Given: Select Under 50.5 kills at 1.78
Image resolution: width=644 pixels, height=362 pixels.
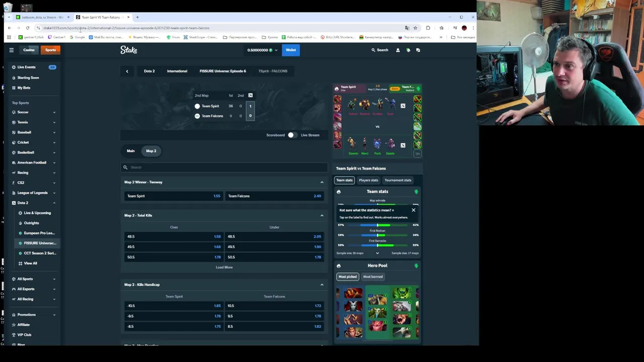Looking at the screenshot, I should click(274, 257).
